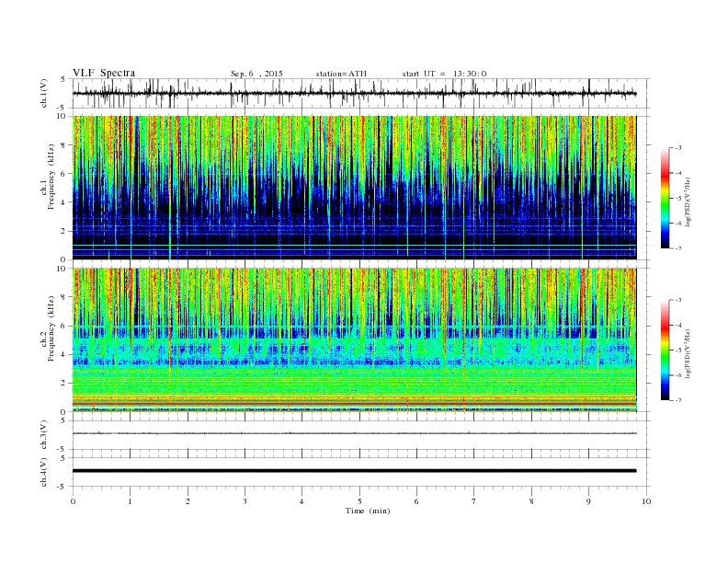Click the thick ch.4 voltage trace
The height and width of the screenshot is (563, 728).
click(354, 471)
